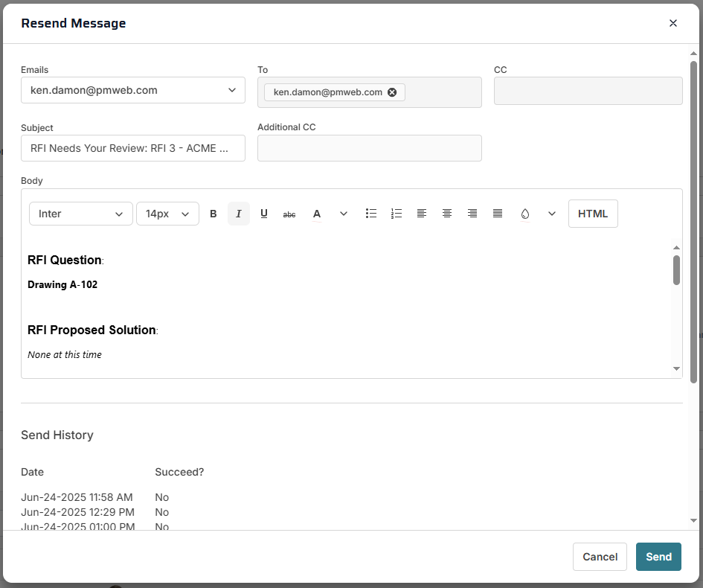Center align the body text

[447, 214]
